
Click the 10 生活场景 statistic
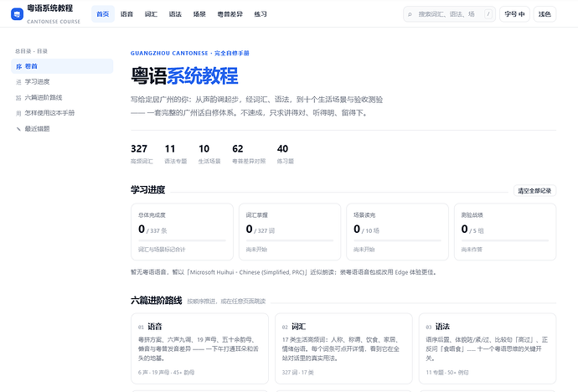pos(209,153)
